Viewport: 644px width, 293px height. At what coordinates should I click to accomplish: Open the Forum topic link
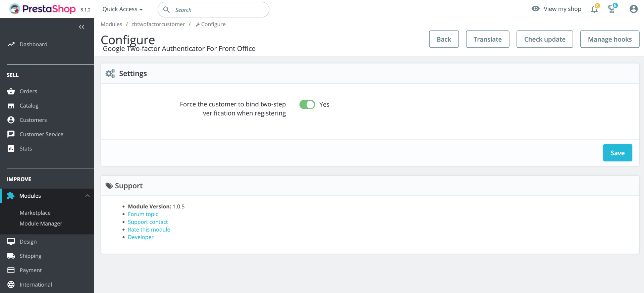tap(143, 214)
